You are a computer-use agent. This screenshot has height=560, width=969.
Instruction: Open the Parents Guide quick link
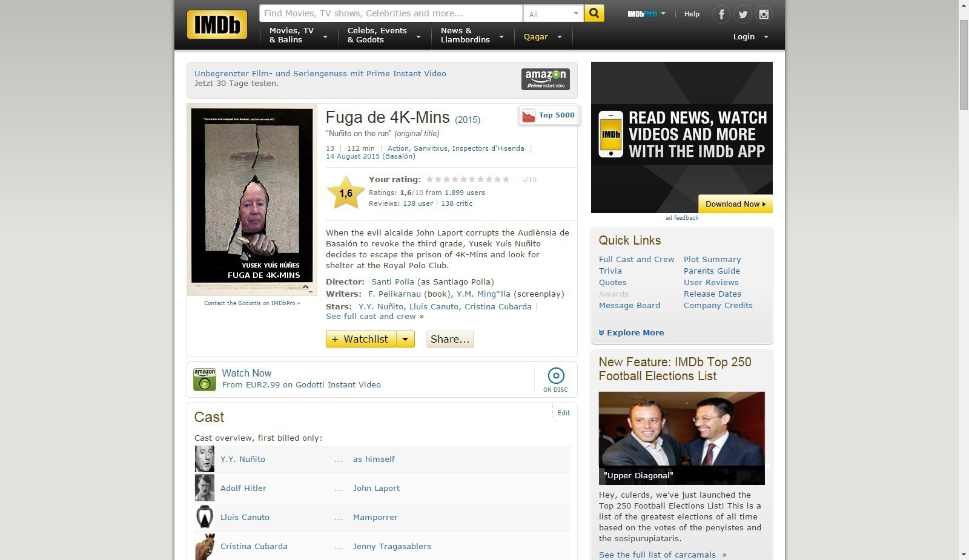[x=712, y=271]
